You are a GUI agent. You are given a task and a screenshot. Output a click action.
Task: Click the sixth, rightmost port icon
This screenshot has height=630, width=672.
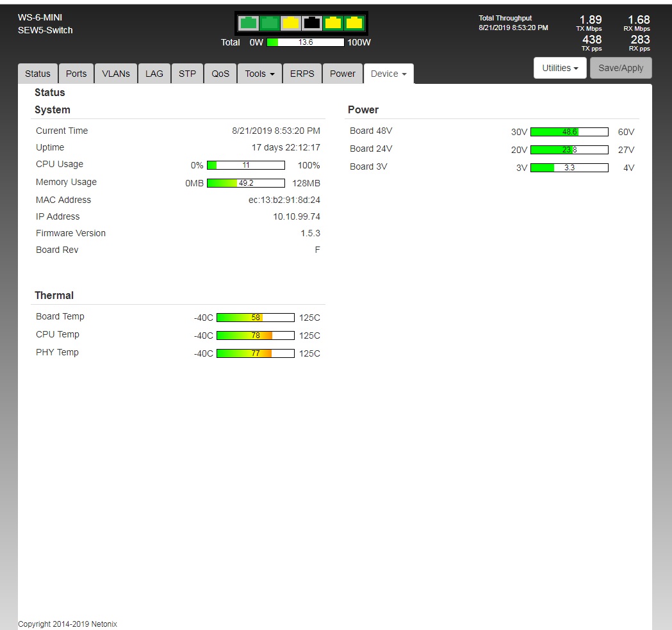(x=354, y=23)
